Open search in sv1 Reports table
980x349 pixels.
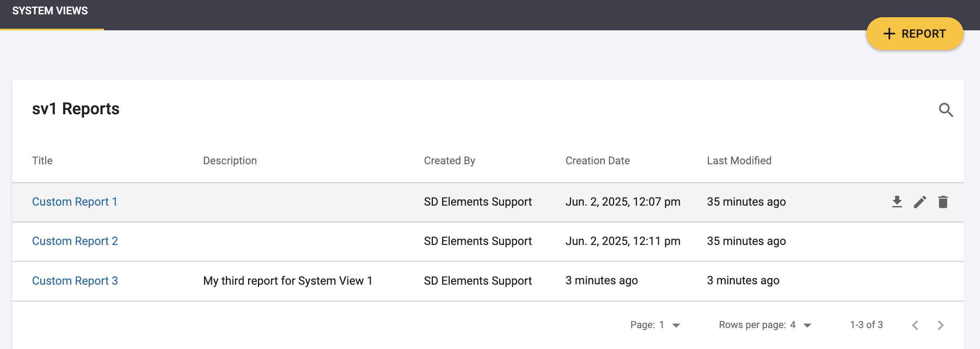coord(946,110)
